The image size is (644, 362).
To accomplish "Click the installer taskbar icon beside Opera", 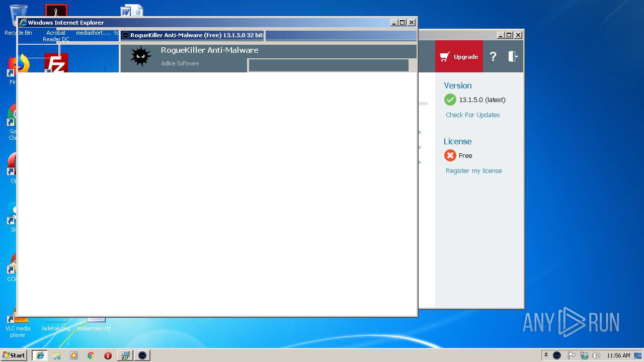I will [125, 355].
